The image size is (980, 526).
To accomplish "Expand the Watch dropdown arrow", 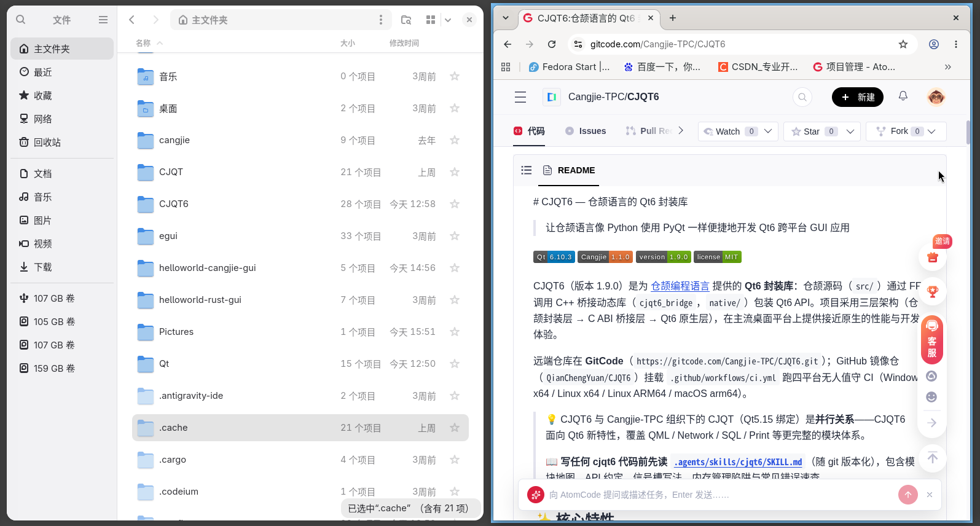I will point(768,131).
